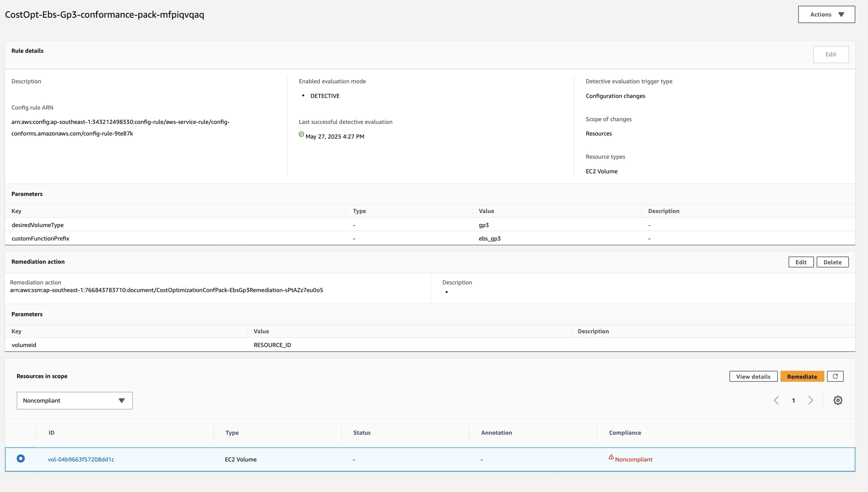Click the green success check next to evaluation date
The width and height of the screenshot is (868, 492).
click(301, 134)
